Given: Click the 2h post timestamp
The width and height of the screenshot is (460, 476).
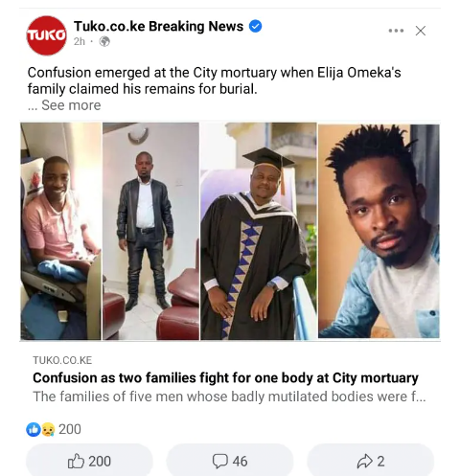Looking at the screenshot, I should pos(80,41).
